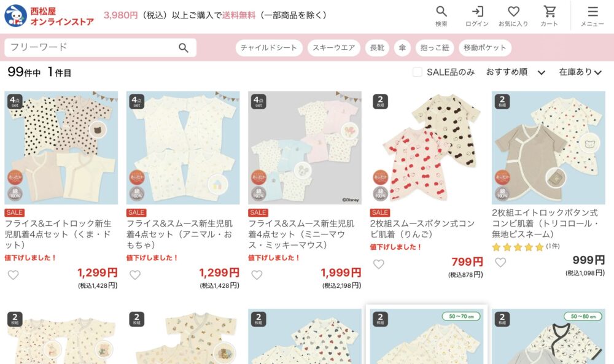Select the 抱っこ紐 keyword tag
614x364 pixels.
435,48
